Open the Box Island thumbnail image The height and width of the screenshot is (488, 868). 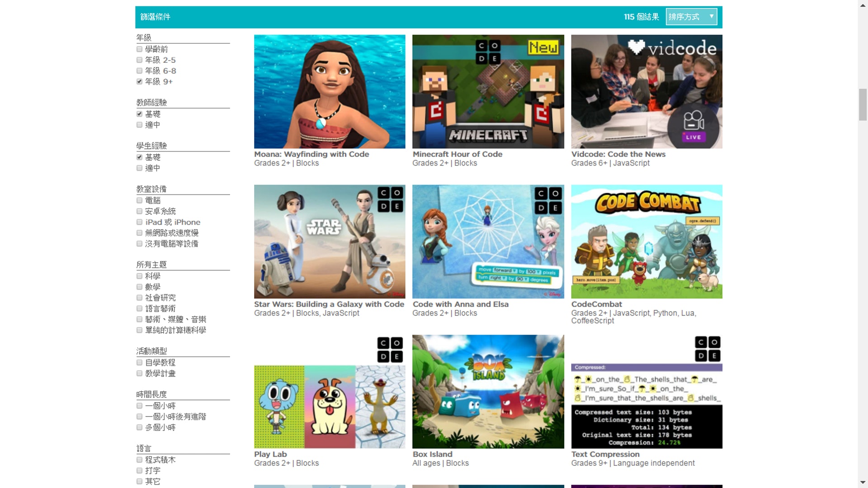point(488,392)
